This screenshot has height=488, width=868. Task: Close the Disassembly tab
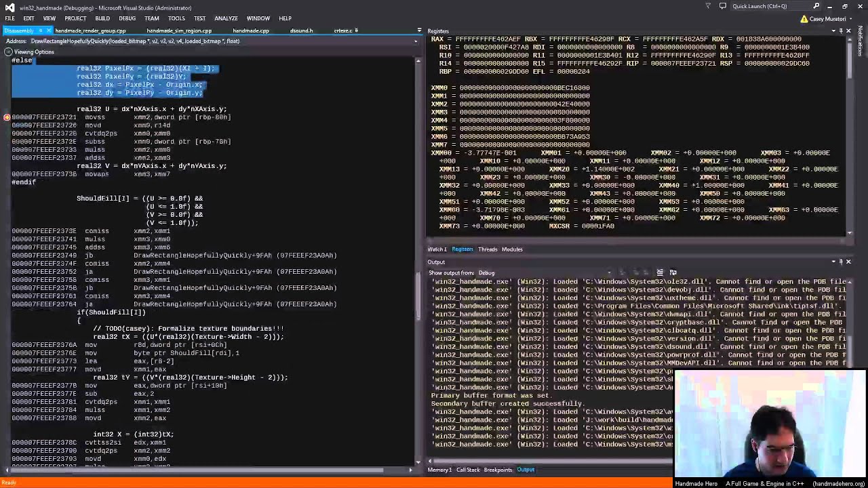[x=50, y=30]
